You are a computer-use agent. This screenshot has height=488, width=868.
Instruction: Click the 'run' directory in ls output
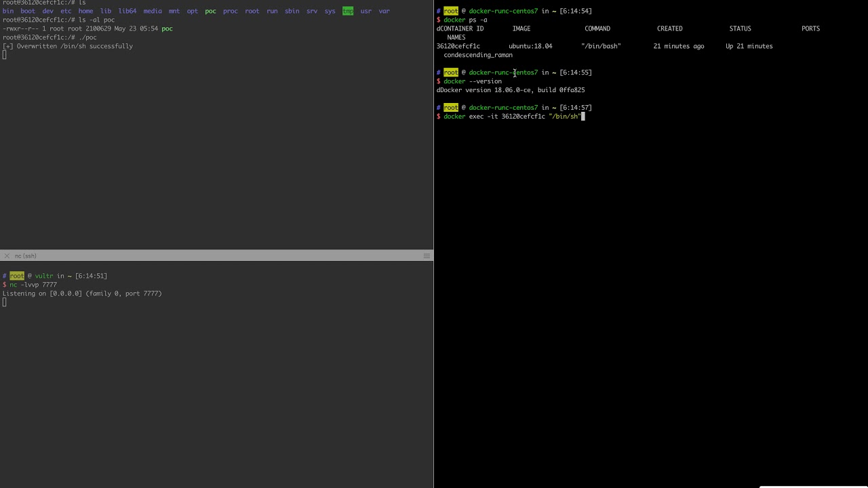(272, 11)
